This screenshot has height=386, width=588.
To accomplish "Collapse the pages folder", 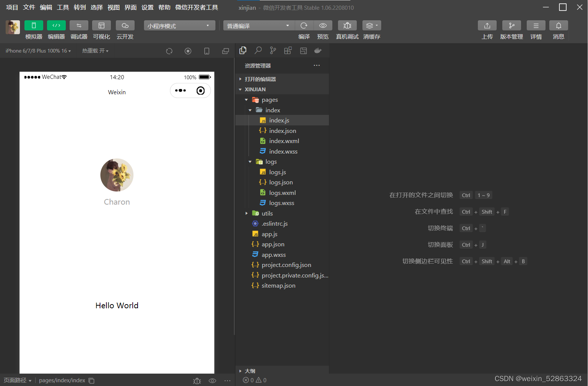I will (x=282, y=100).
